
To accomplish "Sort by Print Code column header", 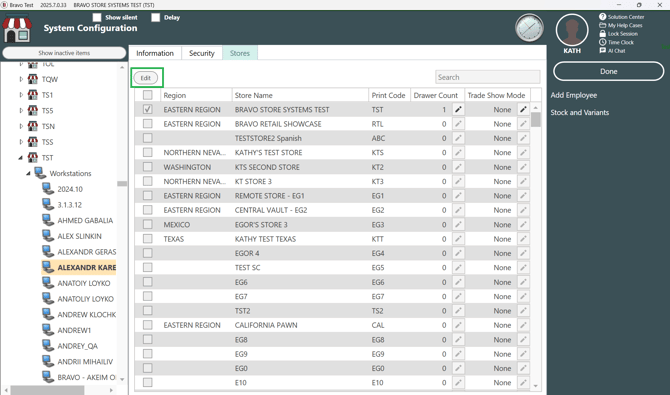I will (389, 95).
